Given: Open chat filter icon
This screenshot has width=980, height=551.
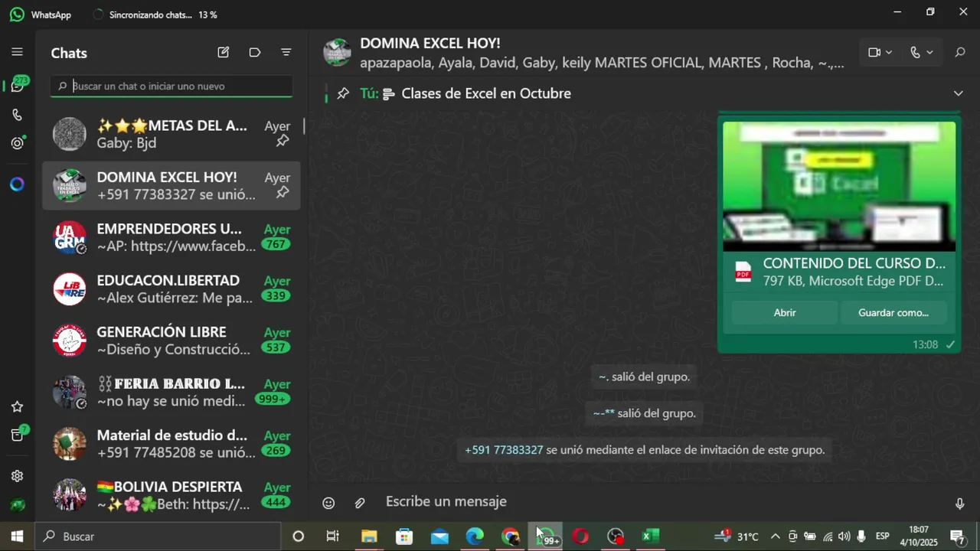Looking at the screenshot, I should click(286, 53).
